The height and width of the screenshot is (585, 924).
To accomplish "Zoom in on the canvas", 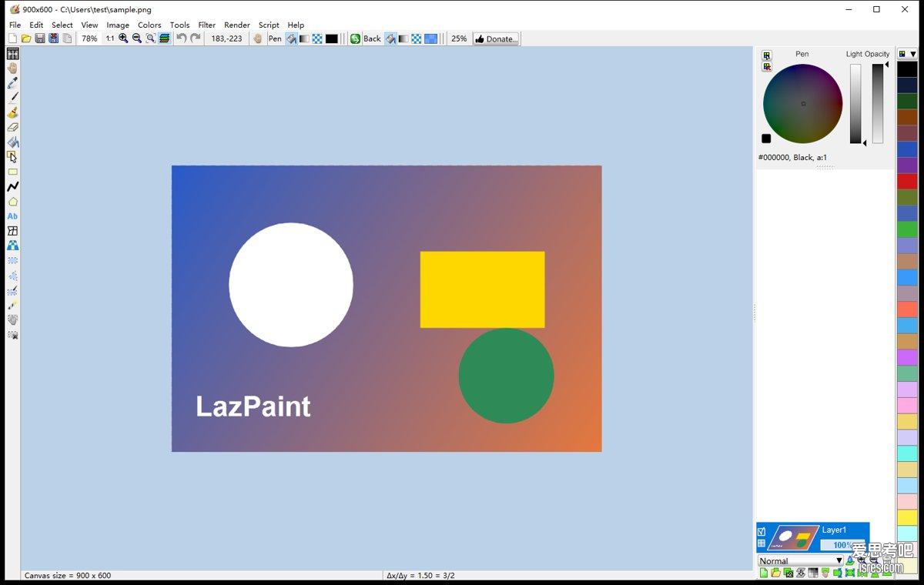I will pyautogui.click(x=123, y=38).
